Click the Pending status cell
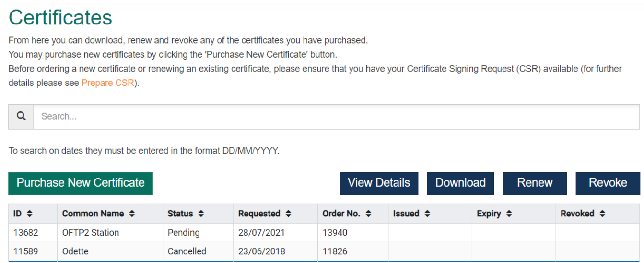Screen dimensions: 644x263 (184, 233)
